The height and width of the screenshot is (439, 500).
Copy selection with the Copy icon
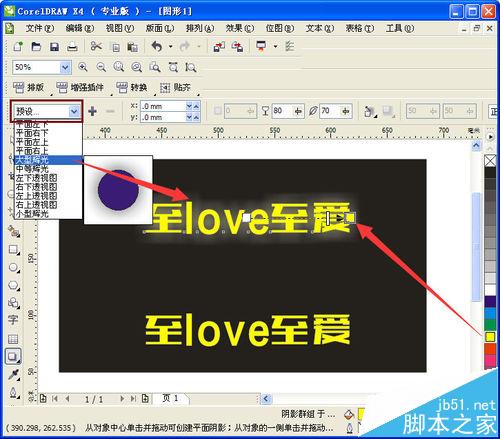(115, 47)
